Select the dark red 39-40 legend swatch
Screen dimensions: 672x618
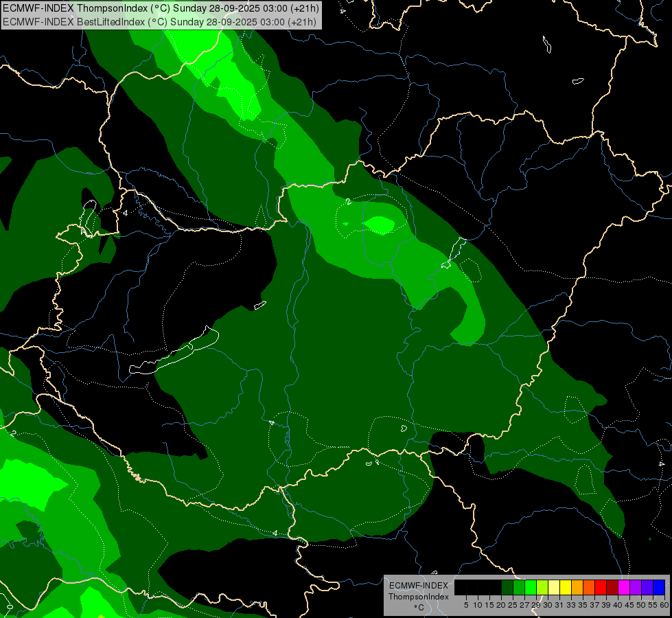coord(612,587)
